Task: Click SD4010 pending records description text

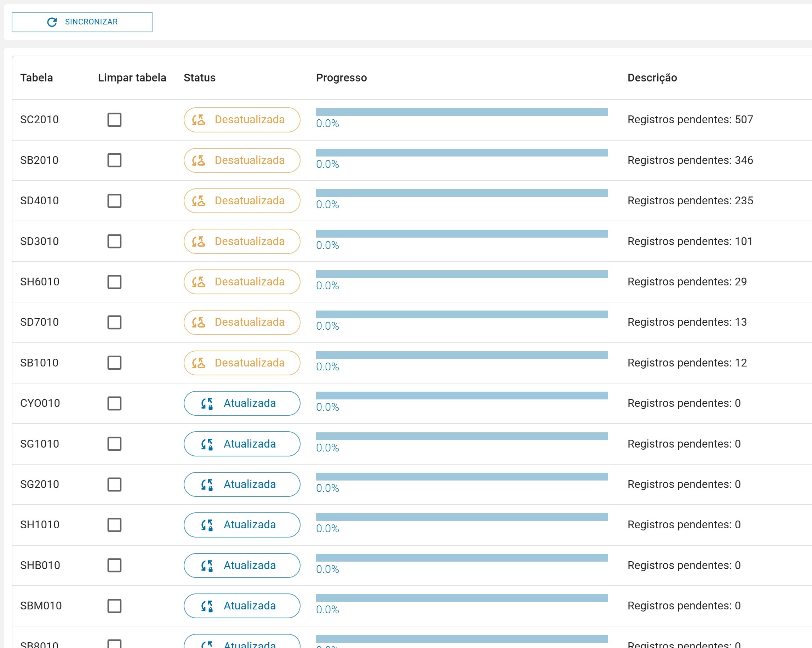Action: [690, 201]
